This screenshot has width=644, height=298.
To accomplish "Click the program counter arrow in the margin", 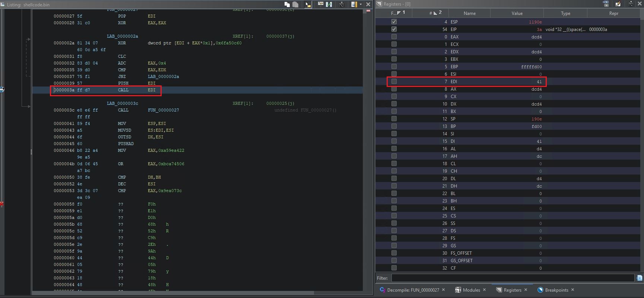I will (x=2, y=89).
